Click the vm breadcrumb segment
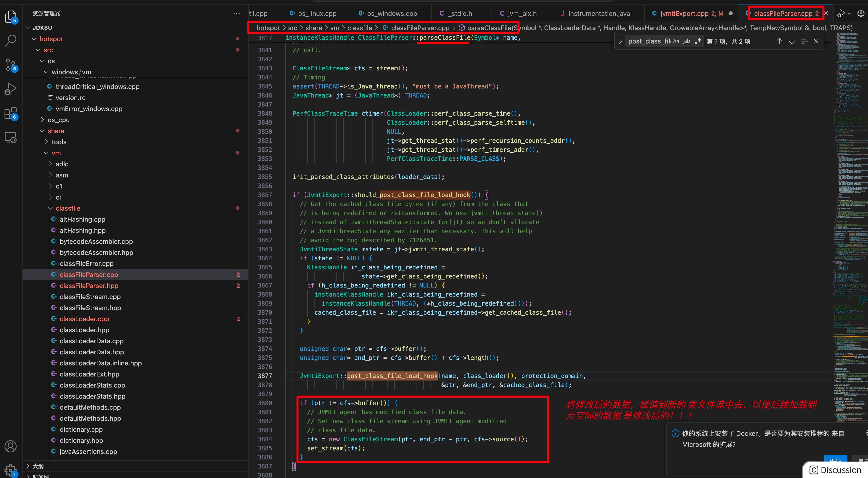Viewport: 868px width, 478px height. pos(334,28)
